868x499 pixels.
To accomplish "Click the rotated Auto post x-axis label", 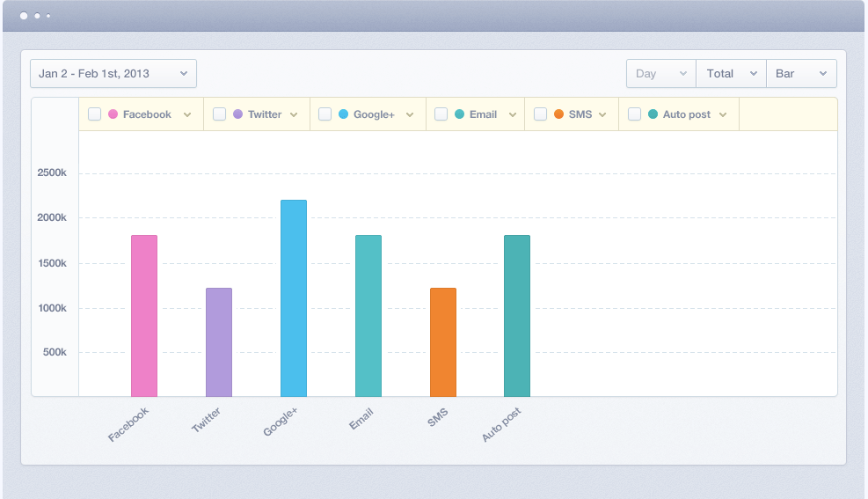I will (501, 424).
